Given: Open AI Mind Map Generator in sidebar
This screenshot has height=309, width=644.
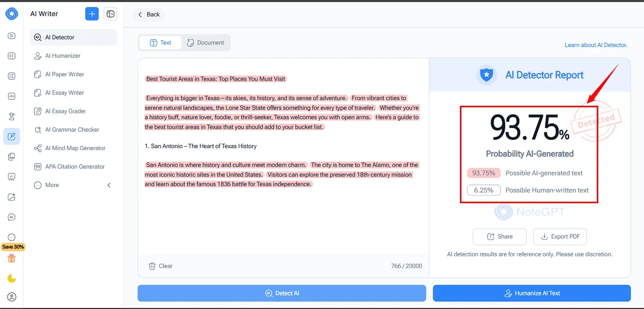Looking at the screenshot, I should pyautogui.click(x=74, y=148).
